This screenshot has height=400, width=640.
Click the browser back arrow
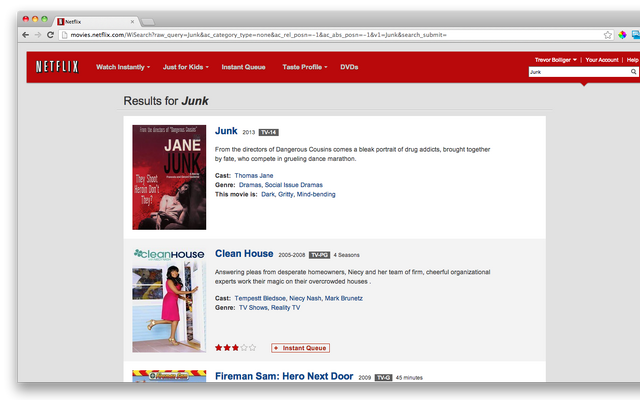pos(25,35)
